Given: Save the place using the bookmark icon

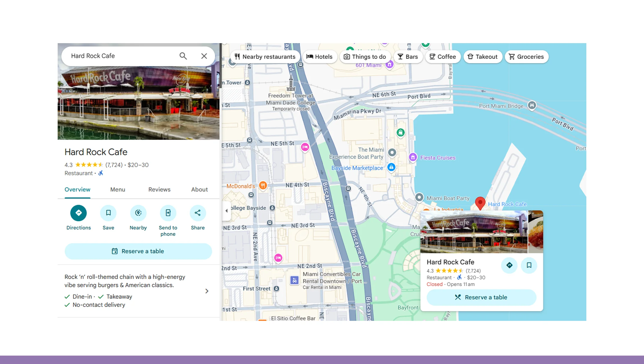Looking at the screenshot, I should (529, 265).
